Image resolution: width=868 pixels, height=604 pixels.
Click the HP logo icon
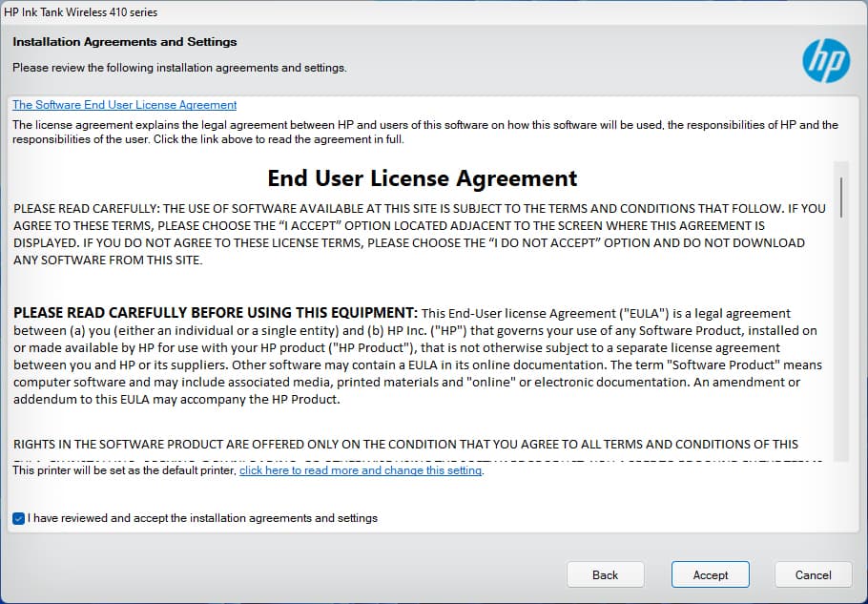[826, 61]
